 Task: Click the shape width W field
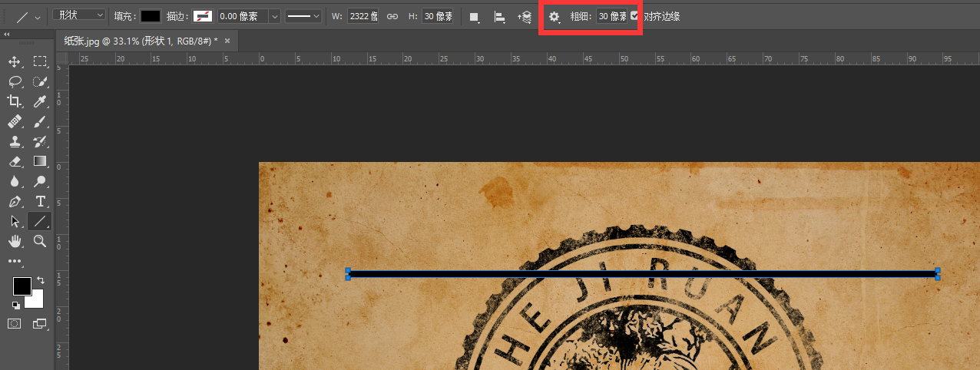click(x=363, y=16)
